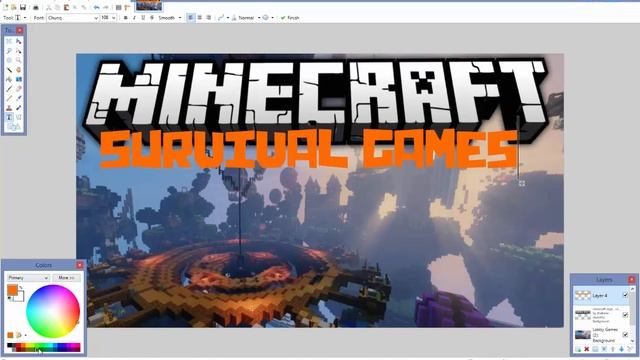This screenshot has width=640, height=360.
Task: Select the Move Selected Pixels tool
Action: pos(19,41)
